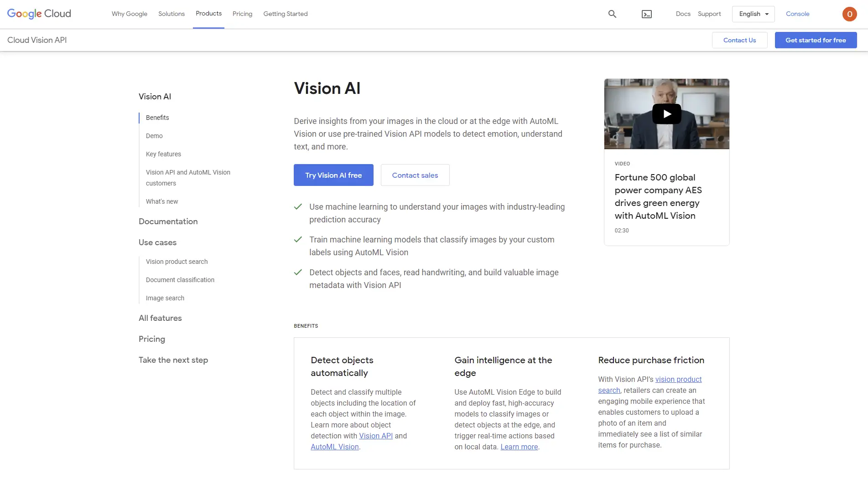Open the English language dropdown
This screenshot has height=494, width=868.
[753, 14]
